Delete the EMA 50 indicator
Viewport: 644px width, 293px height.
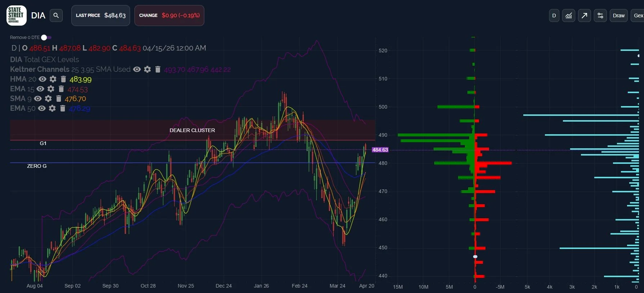(62, 108)
